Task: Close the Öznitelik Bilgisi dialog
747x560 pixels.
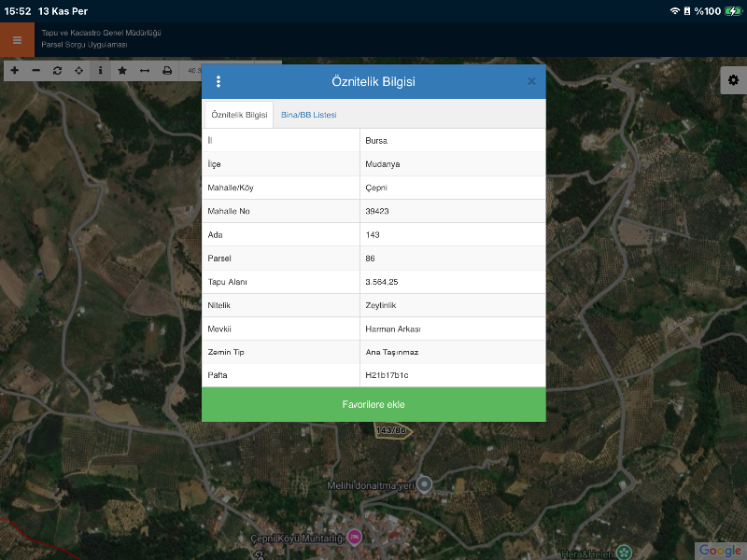Action: click(x=531, y=81)
